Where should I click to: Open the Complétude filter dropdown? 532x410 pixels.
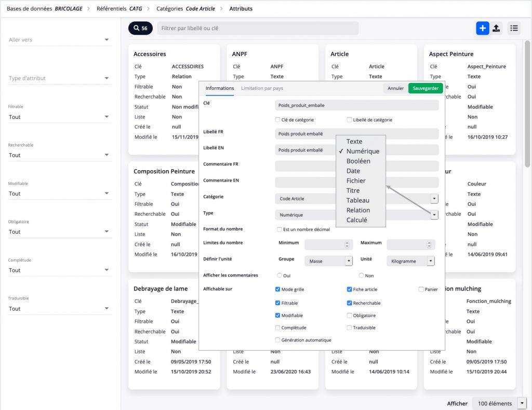[x=60, y=270]
